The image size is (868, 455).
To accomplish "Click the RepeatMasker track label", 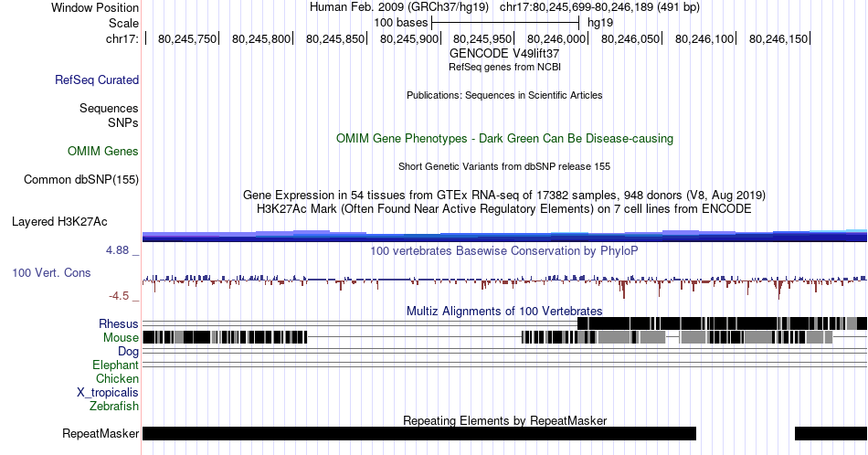I will [x=101, y=433].
